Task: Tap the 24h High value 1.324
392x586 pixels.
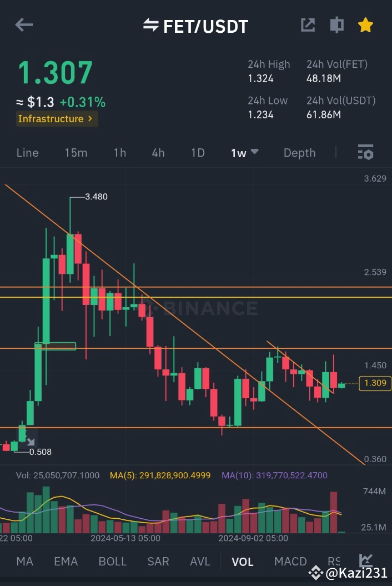Action: pyautogui.click(x=260, y=78)
